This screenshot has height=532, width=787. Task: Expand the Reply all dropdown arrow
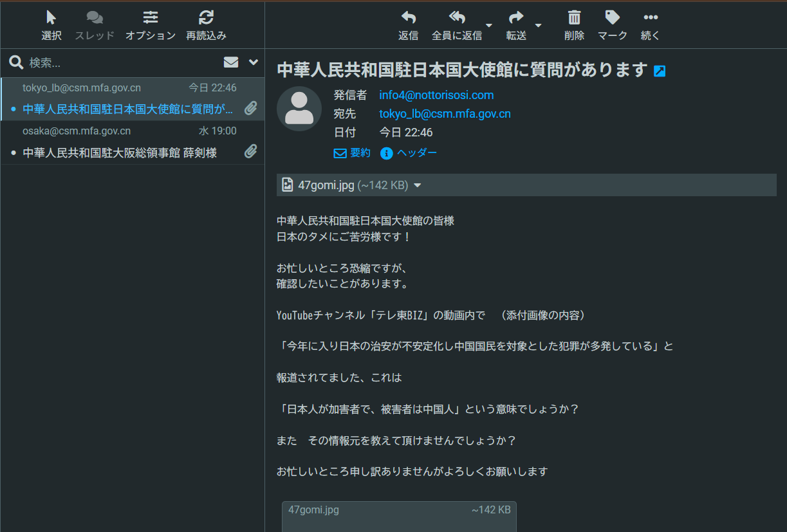pyautogui.click(x=489, y=26)
